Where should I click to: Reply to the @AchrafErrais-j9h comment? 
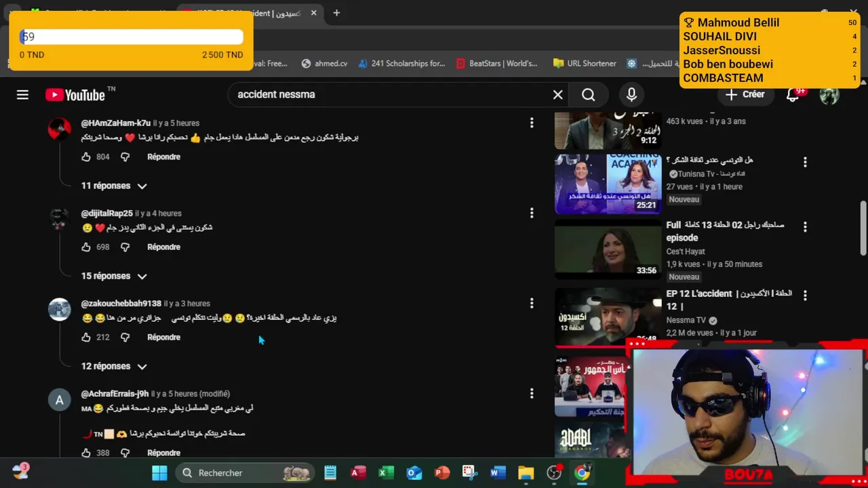pyautogui.click(x=163, y=453)
